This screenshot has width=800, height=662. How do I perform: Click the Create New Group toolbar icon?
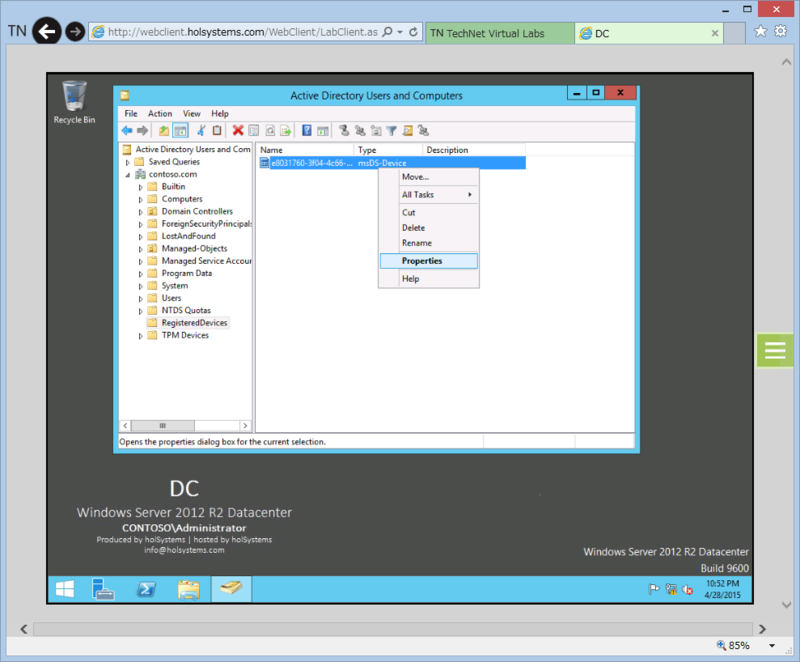(x=360, y=131)
